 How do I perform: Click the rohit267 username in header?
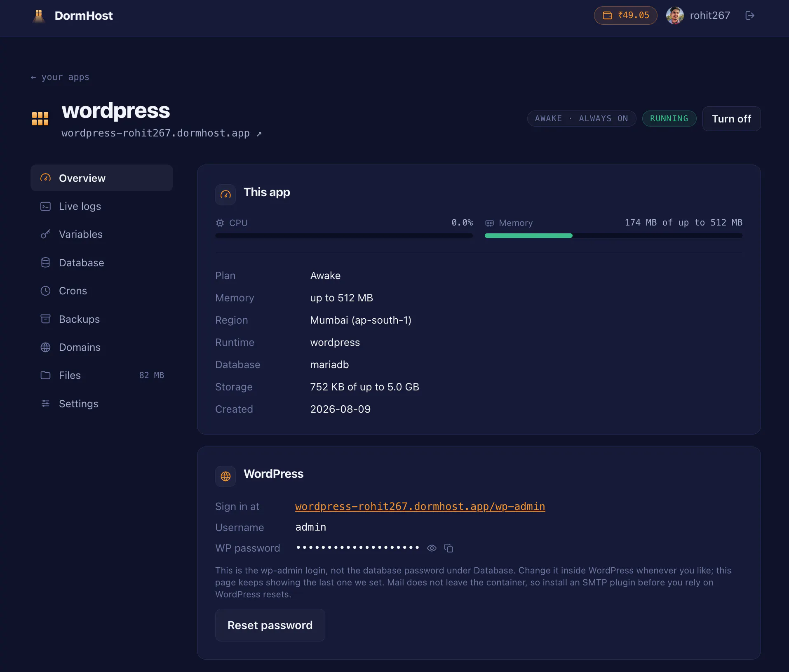click(710, 16)
